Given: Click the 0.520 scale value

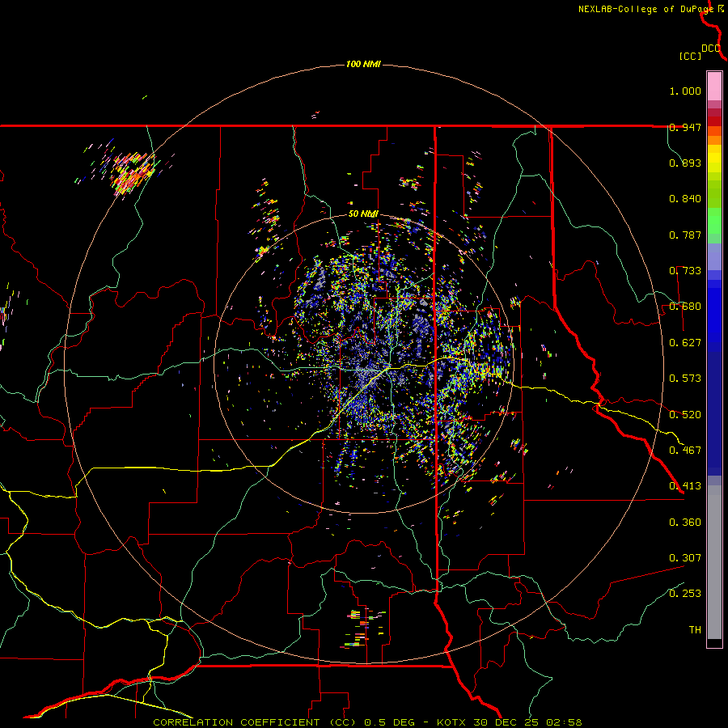Looking at the screenshot, I should (685, 415).
